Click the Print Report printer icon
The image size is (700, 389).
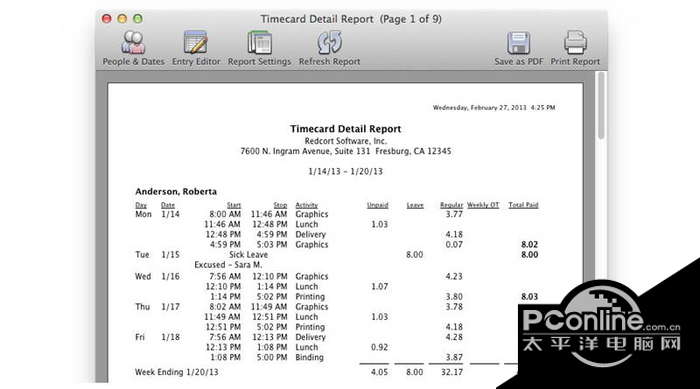click(x=575, y=42)
